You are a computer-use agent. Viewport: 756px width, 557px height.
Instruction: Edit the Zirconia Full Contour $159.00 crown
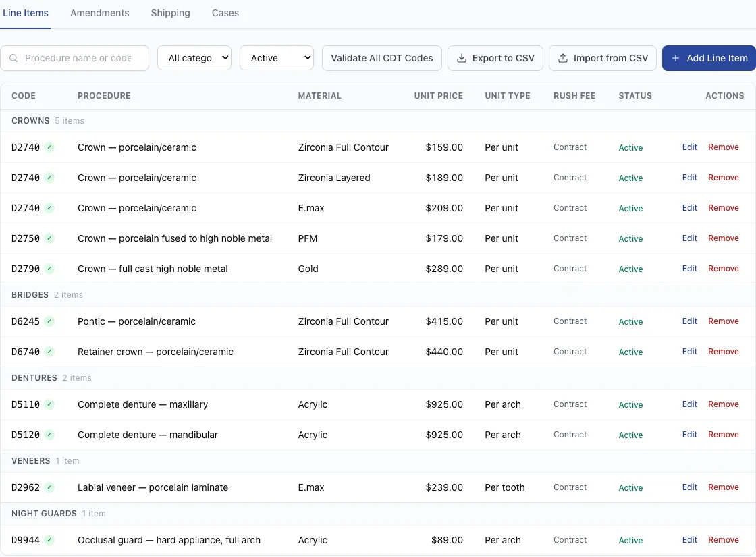pyautogui.click(x=689, y=147)
